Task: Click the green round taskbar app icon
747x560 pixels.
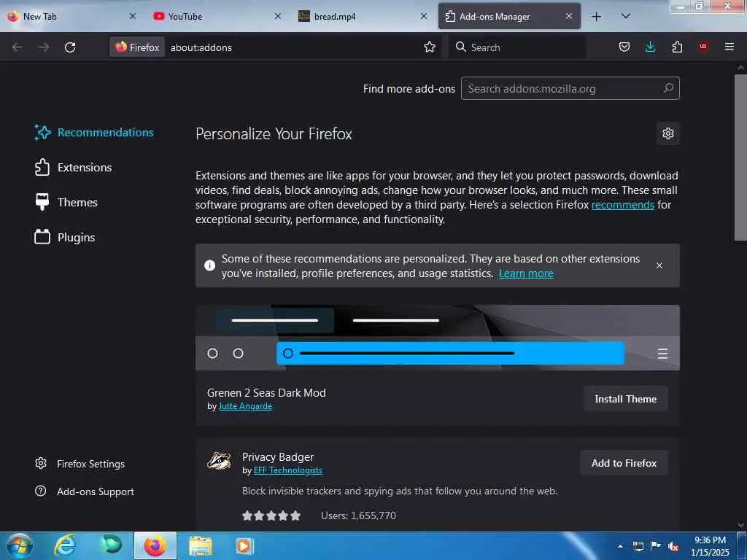Action: point(111,545)
